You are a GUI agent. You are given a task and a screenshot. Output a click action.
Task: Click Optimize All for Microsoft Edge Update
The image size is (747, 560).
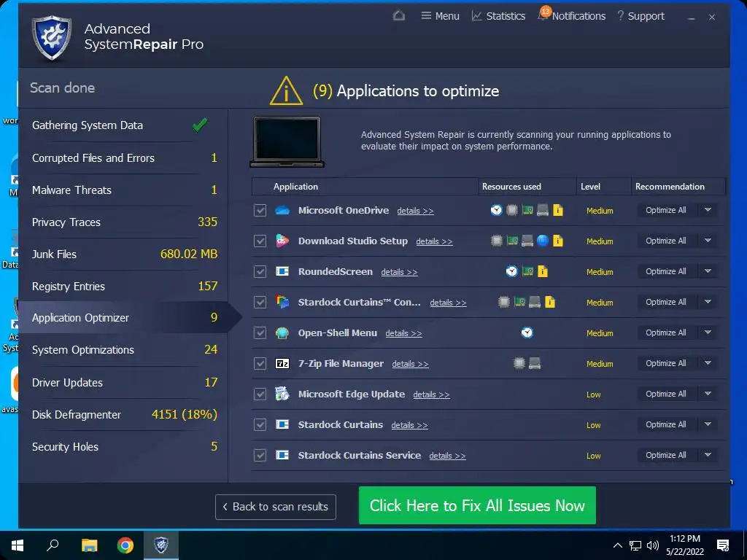pos(666,394)
